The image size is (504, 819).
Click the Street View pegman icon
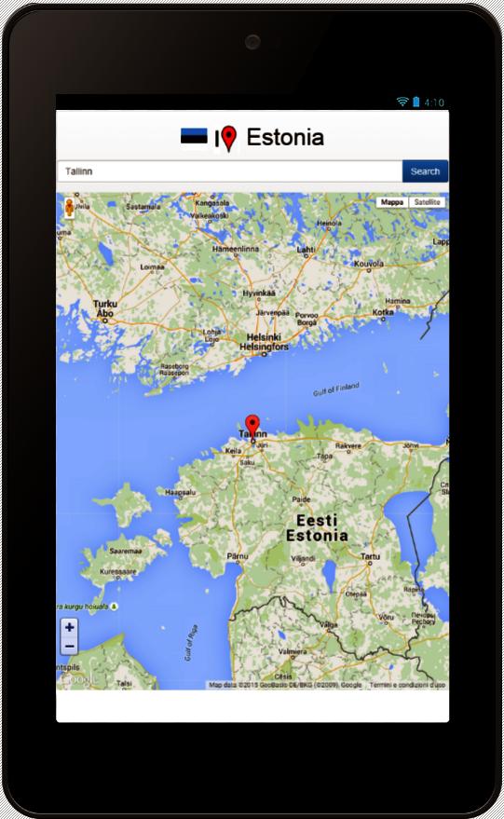(x=69, y=208)
